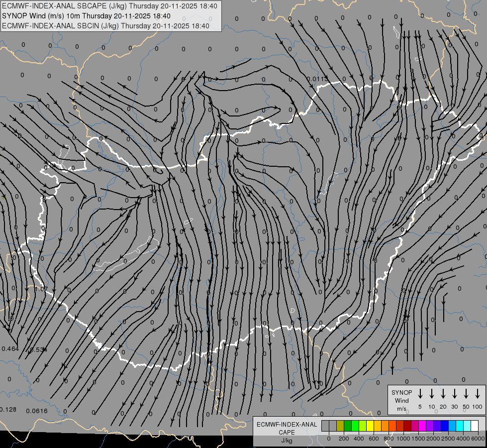Click the 10 m/s wind arrow in legend
Viewport: 487px width, 448px height.
432,394
